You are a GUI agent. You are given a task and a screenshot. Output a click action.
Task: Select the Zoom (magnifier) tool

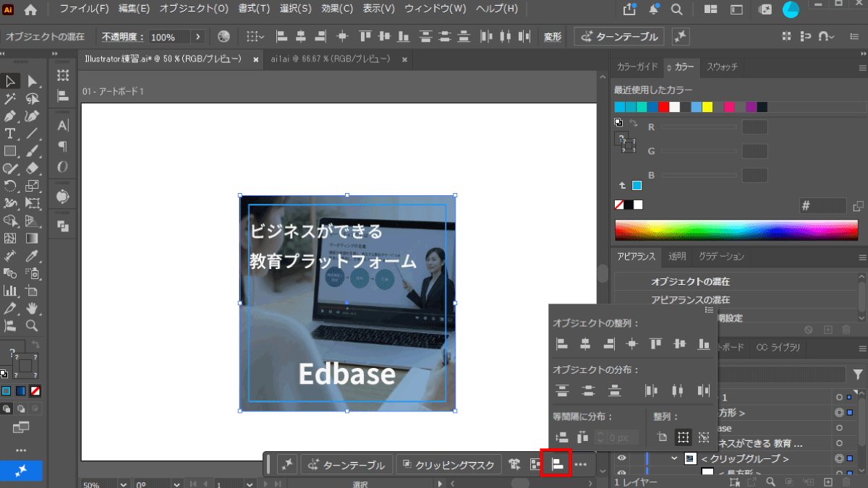point(32,326)
